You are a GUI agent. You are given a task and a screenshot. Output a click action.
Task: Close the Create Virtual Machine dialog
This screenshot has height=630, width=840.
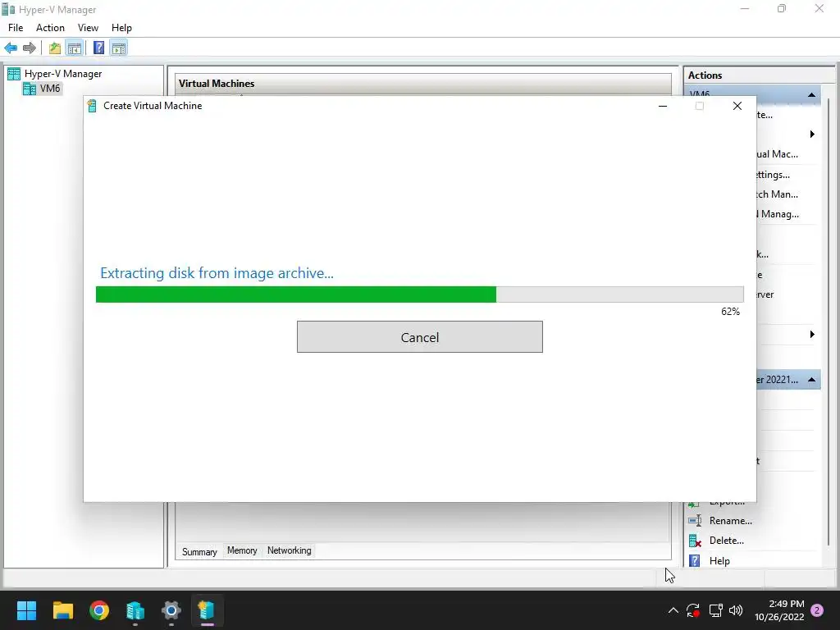tap(737, 106)
